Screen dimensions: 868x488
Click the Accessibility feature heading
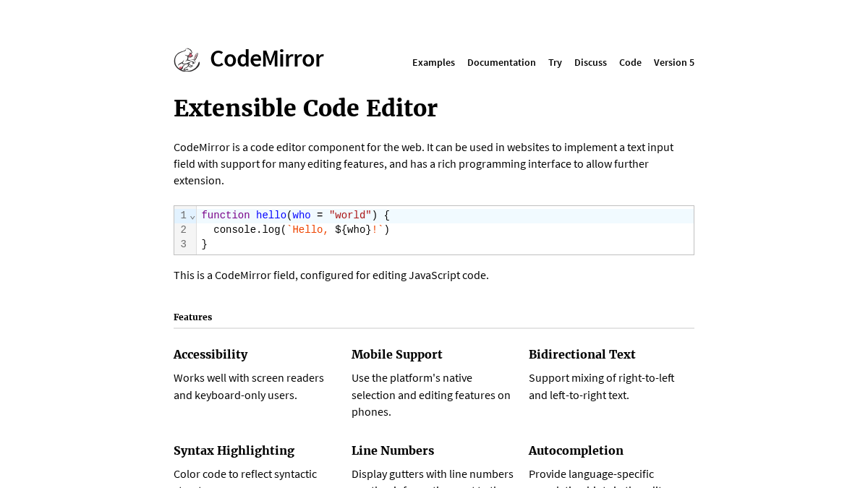(x=210, y=354)
